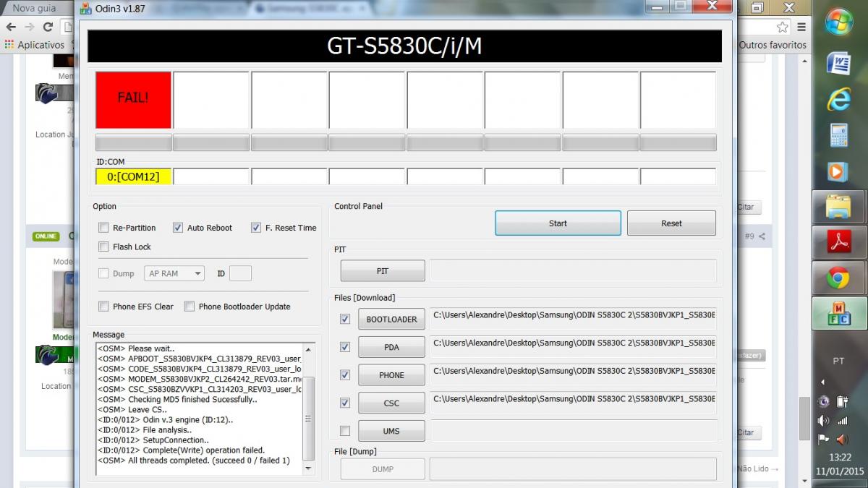The height and width of the screenshot is (488, 868).
Task: Click the PDA file button
Action: point(391,347)
